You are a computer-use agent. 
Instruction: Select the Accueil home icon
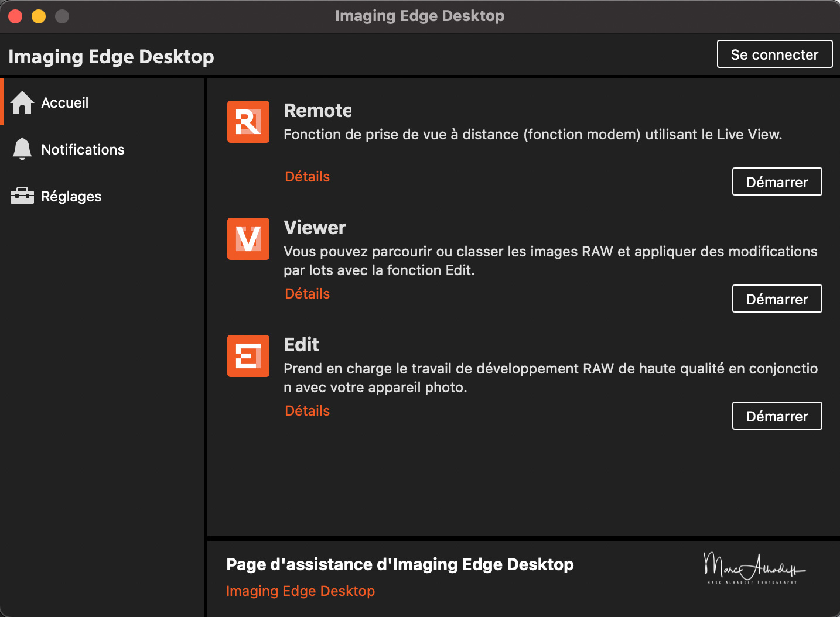point(22,102)
